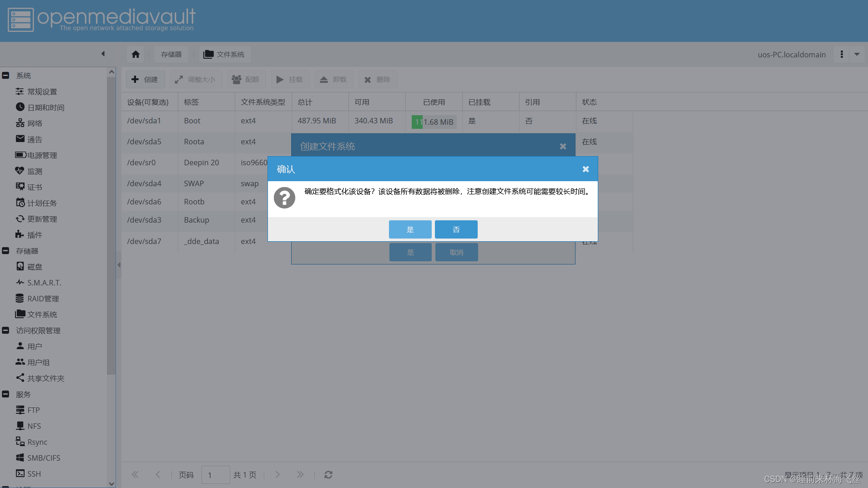Open 电源管理 battery icon item
Screen dimensions: 868x488
(36, 155)
